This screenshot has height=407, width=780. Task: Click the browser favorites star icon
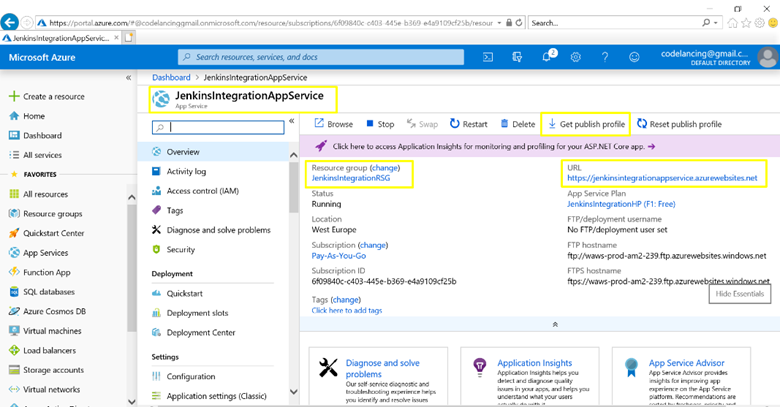[x=746, y=23]
